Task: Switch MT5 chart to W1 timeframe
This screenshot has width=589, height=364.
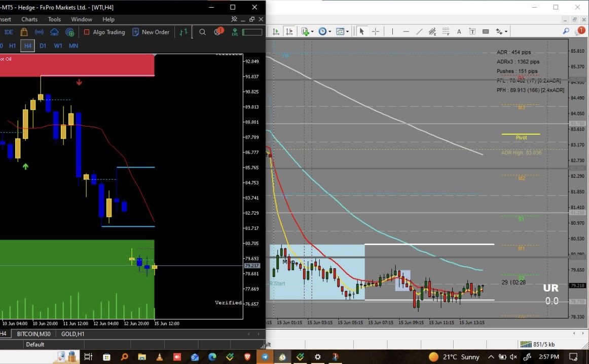Action: point(58,46)
